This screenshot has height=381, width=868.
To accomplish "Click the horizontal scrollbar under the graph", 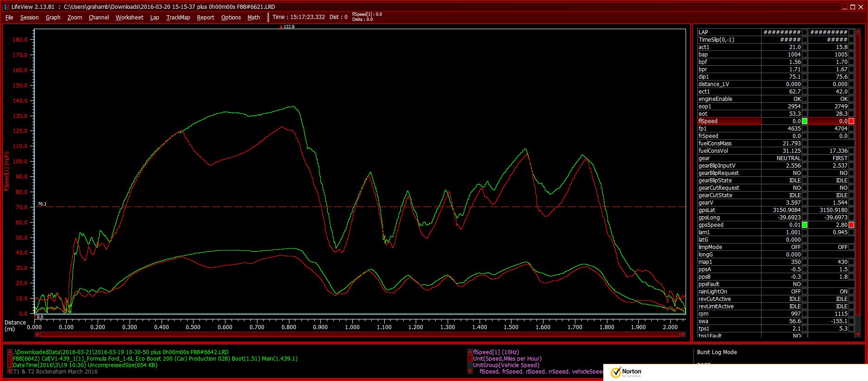I will pyautogui.click(x=360, y=334).
